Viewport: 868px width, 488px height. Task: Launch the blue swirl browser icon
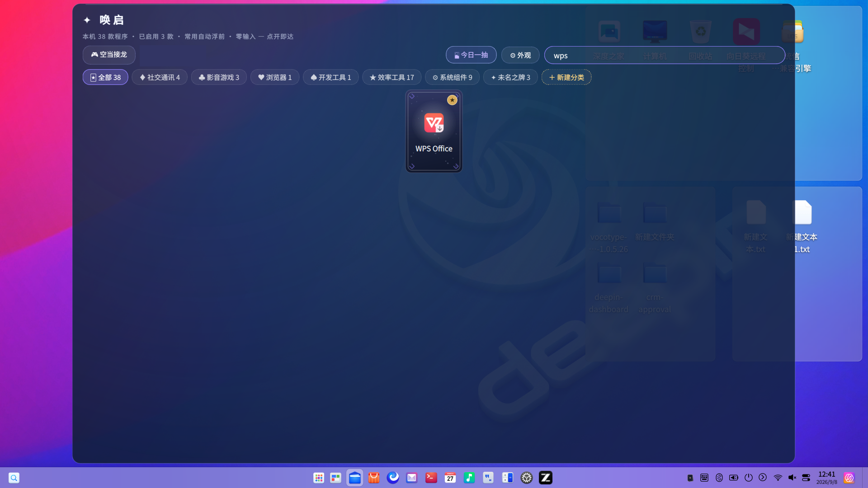(393, 478)
